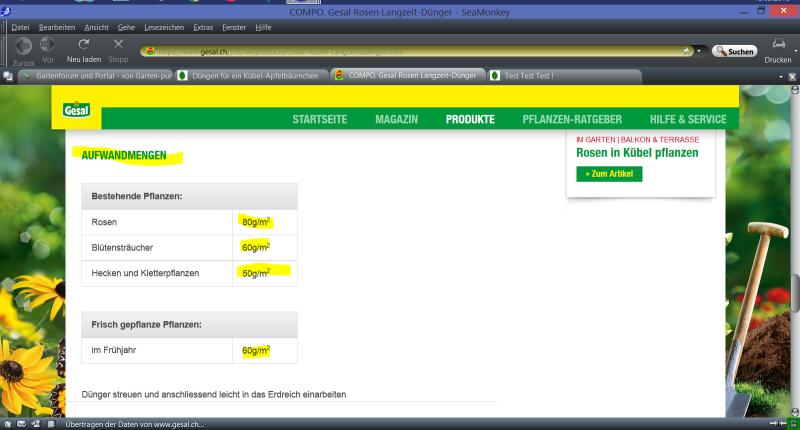Open the Lesezeichen menu
This screenshot has width=800, height=430.
click(x=164, y=28)
